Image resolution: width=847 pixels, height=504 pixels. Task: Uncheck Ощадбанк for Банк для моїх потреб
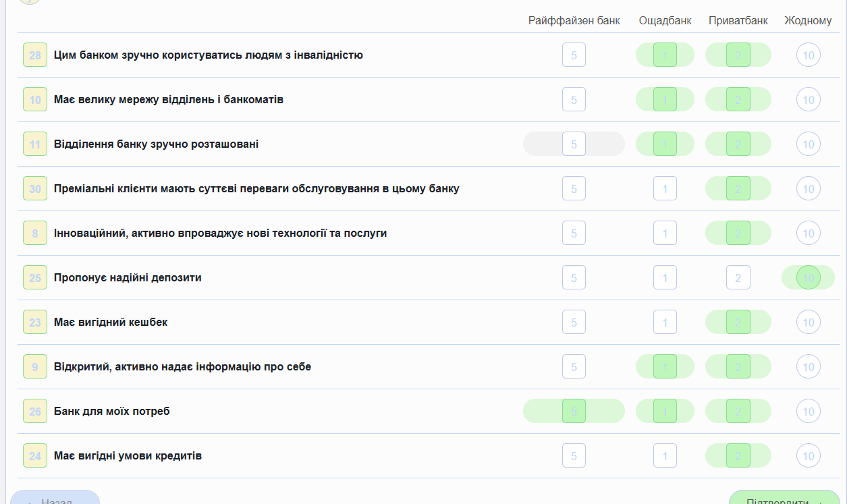[x=665, y=411]
